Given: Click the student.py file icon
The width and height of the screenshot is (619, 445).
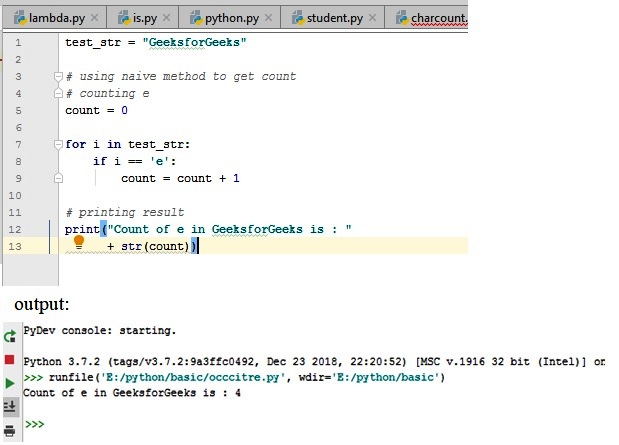Looking at the screenshot, I should [x=298, y=18].
